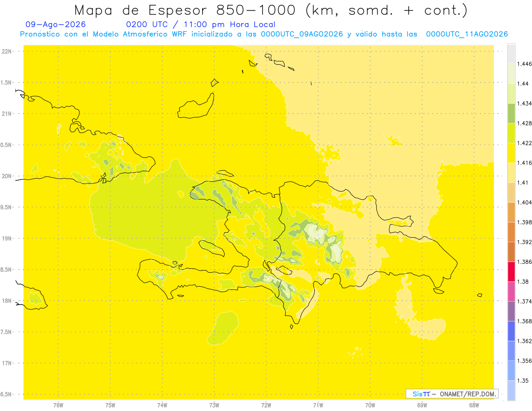Click the pale yellow swatch between 1.41 and 1.416
Screen dimensions: 532x411
coord(511,173)
